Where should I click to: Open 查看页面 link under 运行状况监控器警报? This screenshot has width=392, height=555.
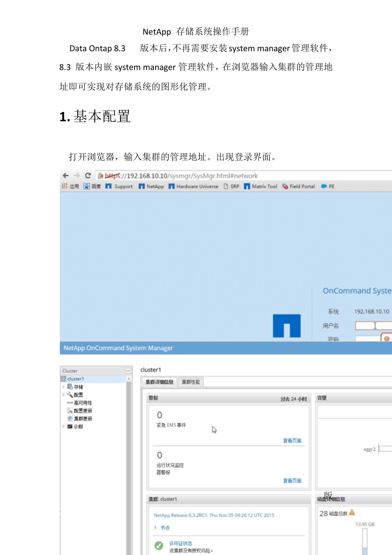point(292,481)
